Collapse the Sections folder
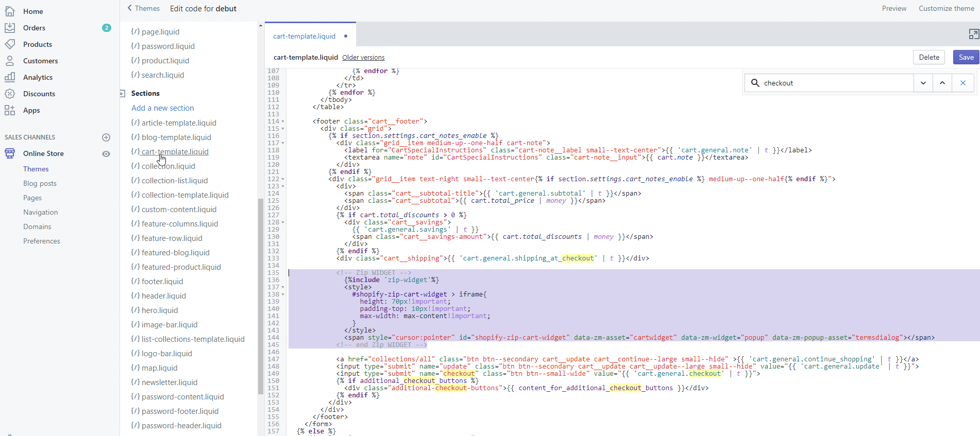Screen dimensions: 980x436 123,93
